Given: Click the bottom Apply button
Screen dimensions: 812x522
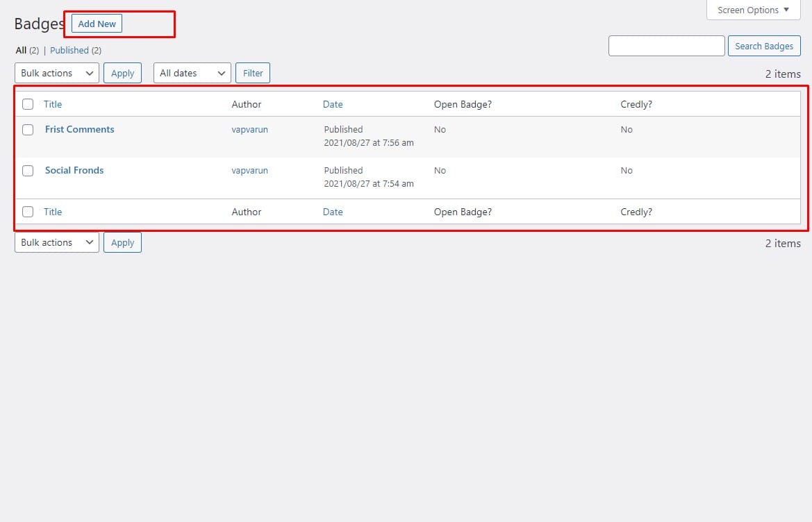Looking at the screenshot, I should coord(122,242).
